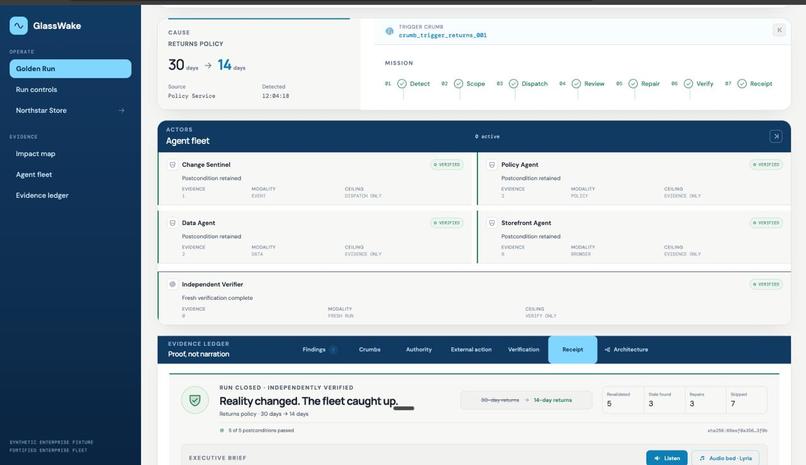
Task: Click the round Trigger Crumb icon
Action: coord(389,31)
